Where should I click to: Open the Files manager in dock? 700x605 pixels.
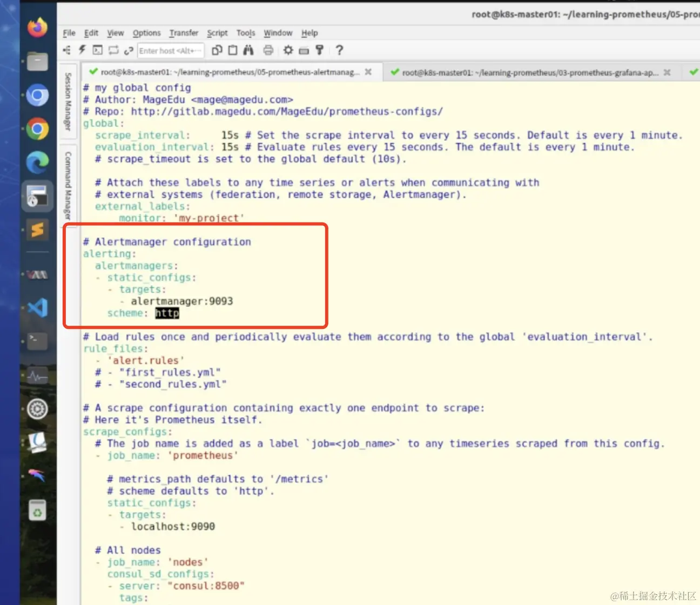pos(37,62)
